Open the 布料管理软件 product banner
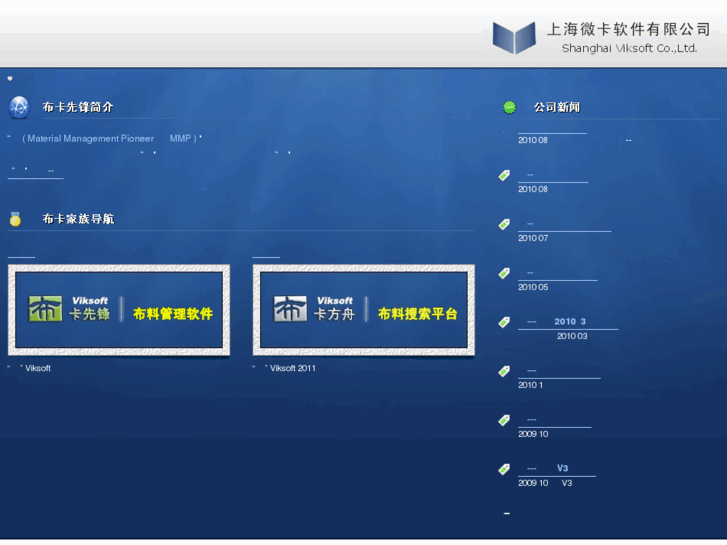Viewport: 727px width, 545px height. click(119, 310)
